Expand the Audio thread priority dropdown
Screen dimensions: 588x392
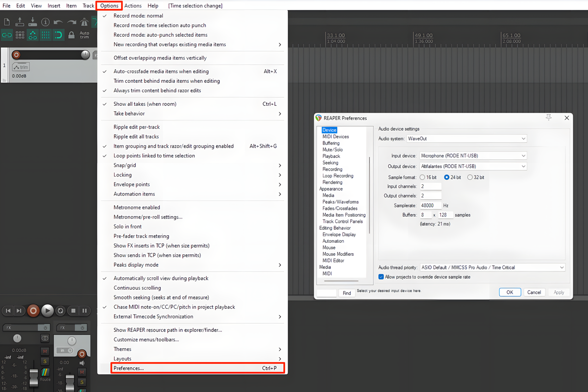pyautogui.click(x=492, y=268)
